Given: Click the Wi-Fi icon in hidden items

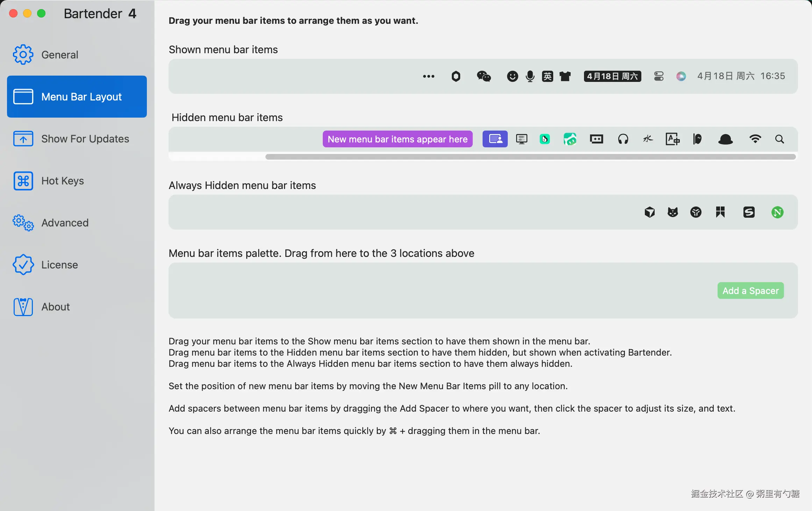Looking at the screenshot, I should tap(755, 139).
